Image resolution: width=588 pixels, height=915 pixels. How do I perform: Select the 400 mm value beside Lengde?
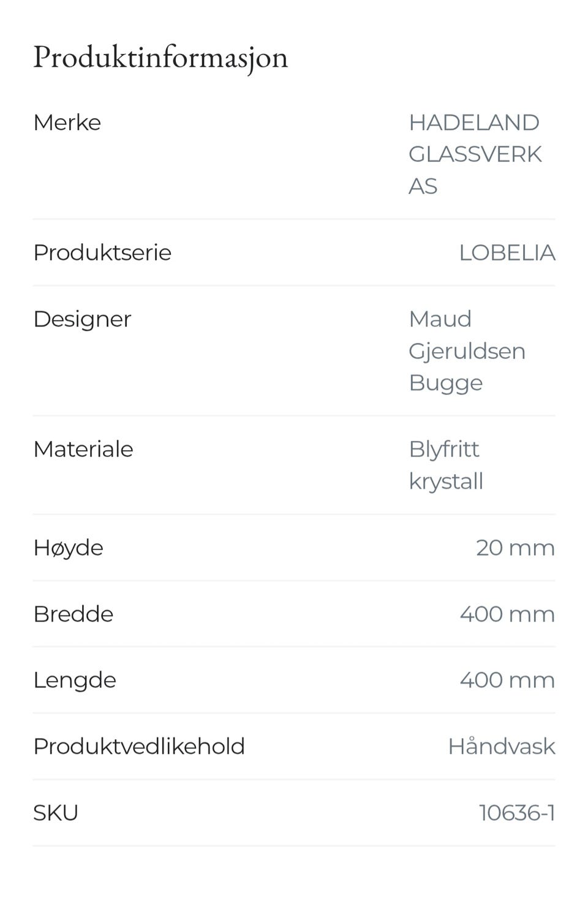click(507, 680)
